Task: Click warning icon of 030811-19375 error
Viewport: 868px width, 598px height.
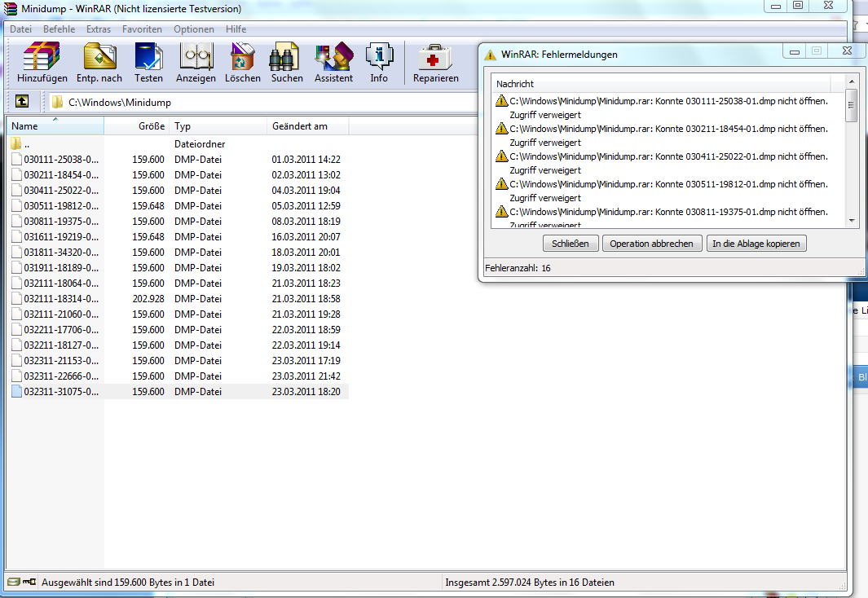Action: (501, 211)
